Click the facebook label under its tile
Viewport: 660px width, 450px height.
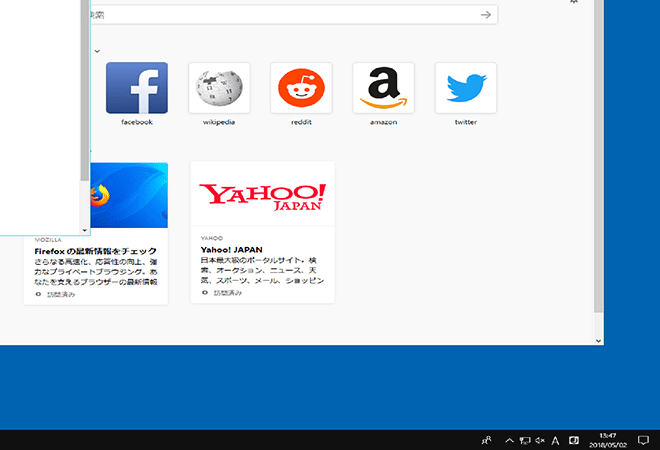pyautogui.click(x=137, y=122)
